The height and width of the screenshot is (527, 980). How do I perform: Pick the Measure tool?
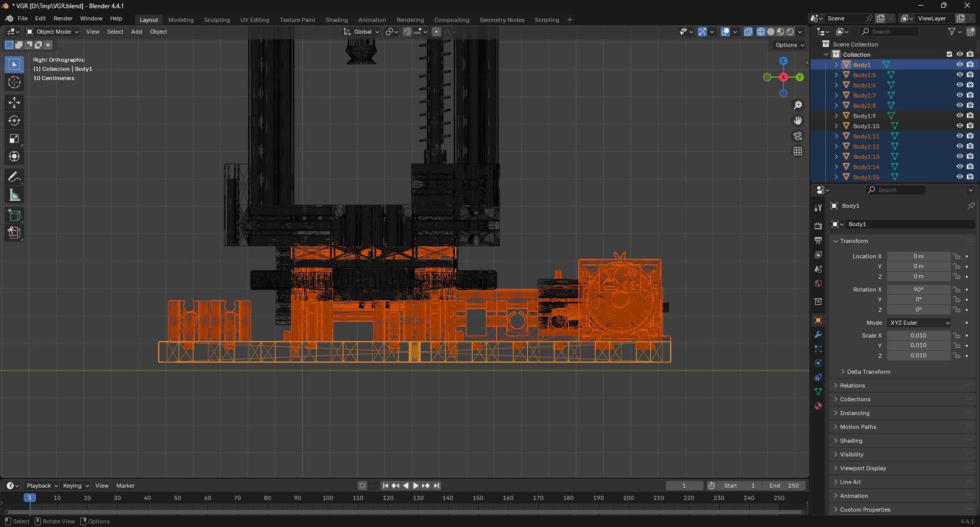coord(14,195)
